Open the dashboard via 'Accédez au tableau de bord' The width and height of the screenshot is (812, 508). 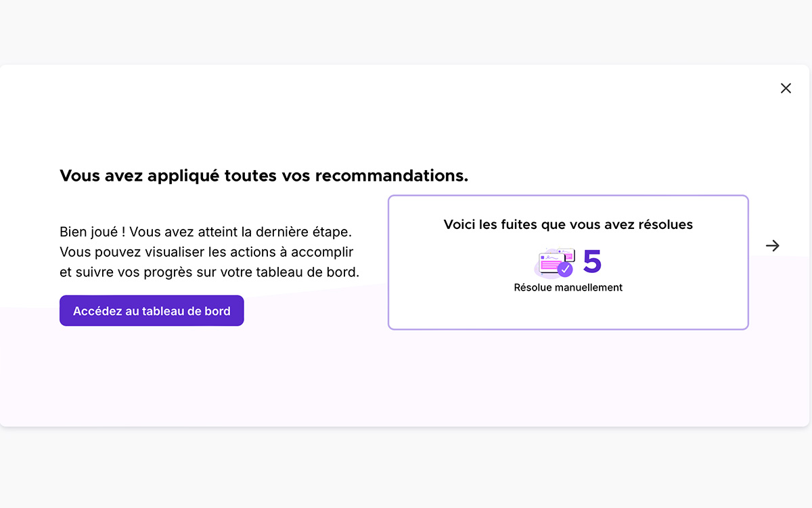152,310
